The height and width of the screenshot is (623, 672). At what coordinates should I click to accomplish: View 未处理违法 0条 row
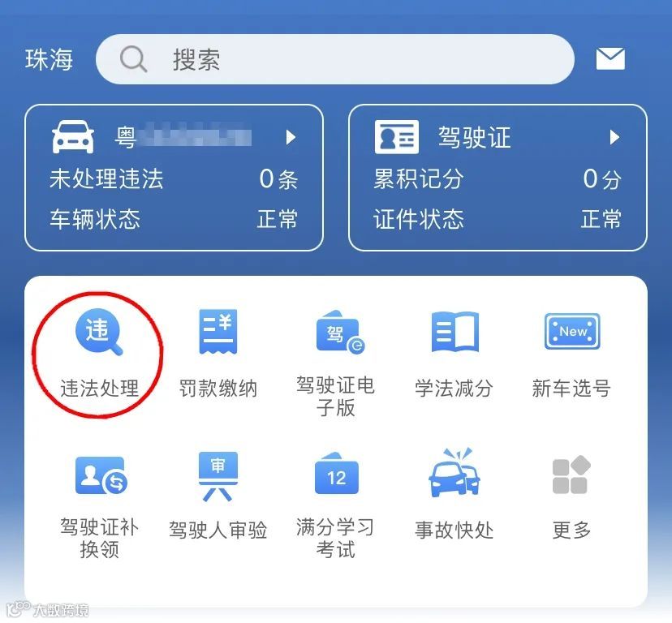(174, 178)
